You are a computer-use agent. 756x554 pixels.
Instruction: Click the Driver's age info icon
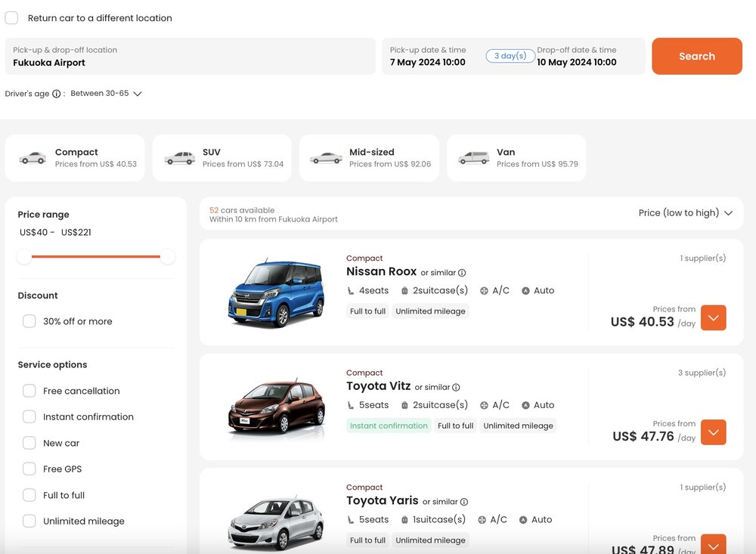(57, 94)
